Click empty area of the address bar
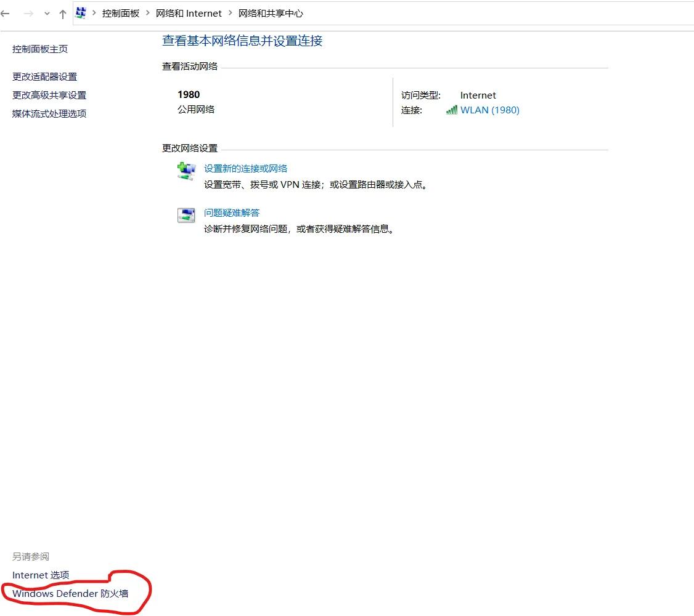The height and width of the screenshot is (616, 694). [493, 13]
